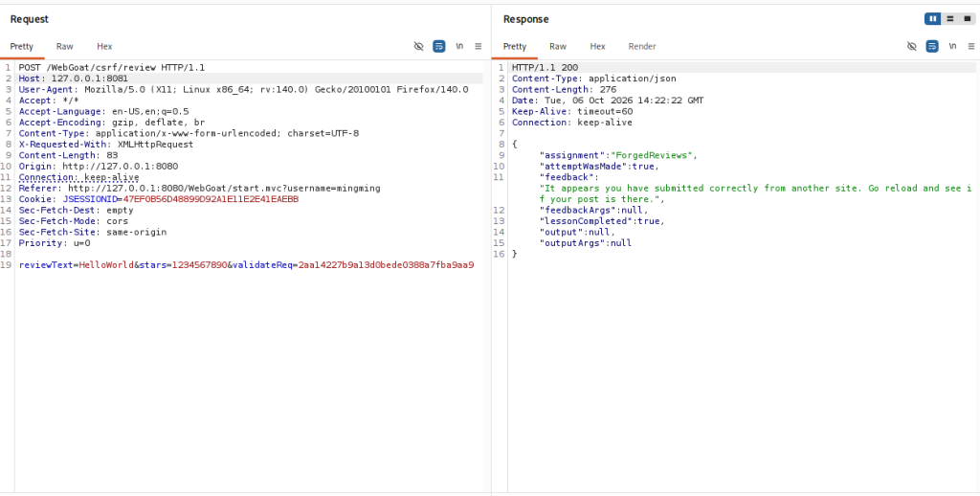Open the Response panel hamburger options menu

(971, 46)
